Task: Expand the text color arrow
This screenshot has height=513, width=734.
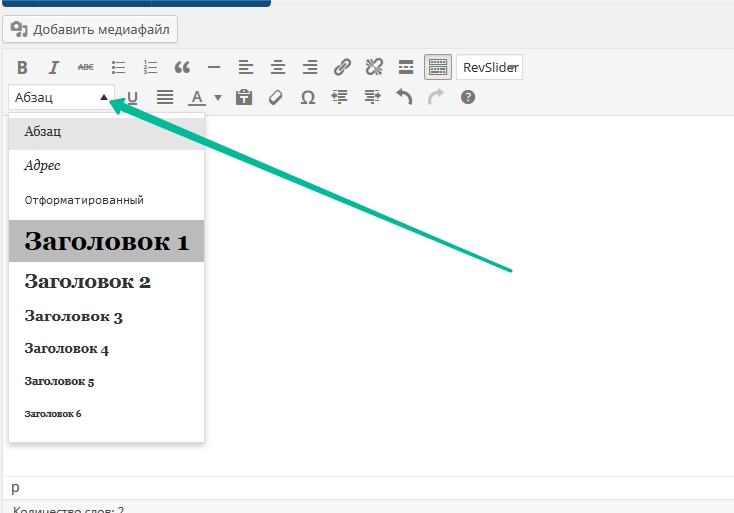Action: pos(217,98)
